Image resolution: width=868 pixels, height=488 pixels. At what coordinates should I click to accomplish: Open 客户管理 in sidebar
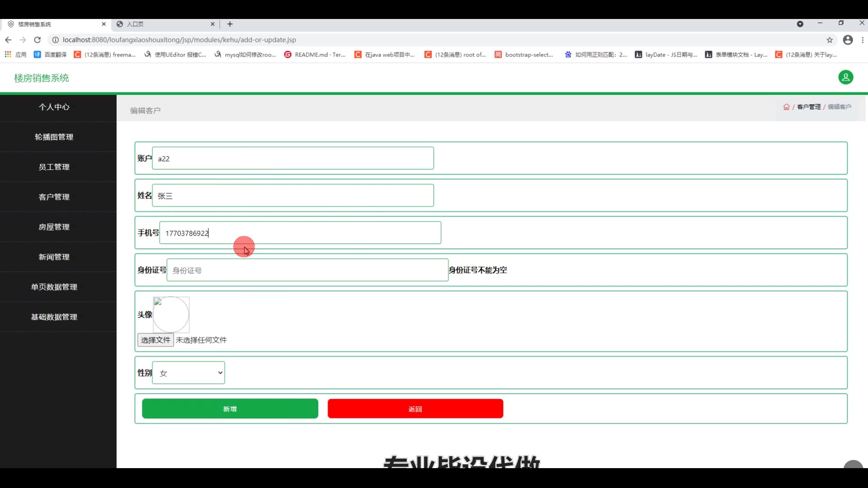pos(54,197)
